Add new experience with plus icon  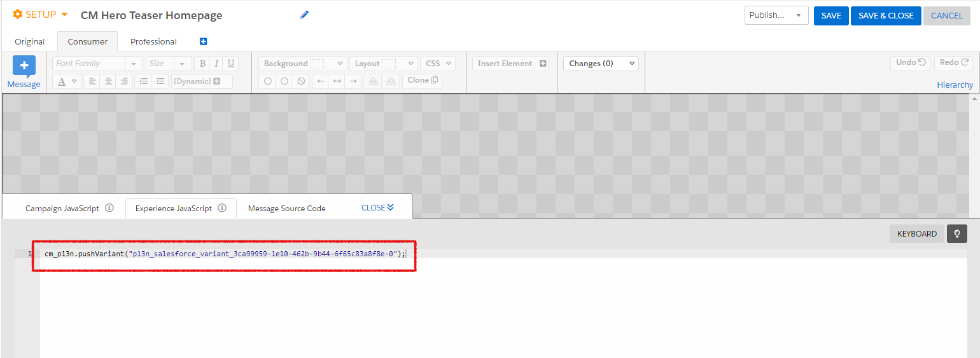click(204, 41)
